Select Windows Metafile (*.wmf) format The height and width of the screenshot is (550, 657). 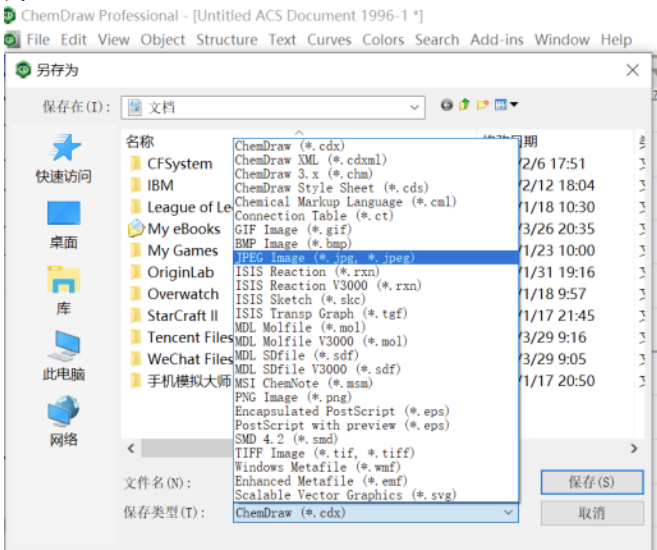click(375, 467)
